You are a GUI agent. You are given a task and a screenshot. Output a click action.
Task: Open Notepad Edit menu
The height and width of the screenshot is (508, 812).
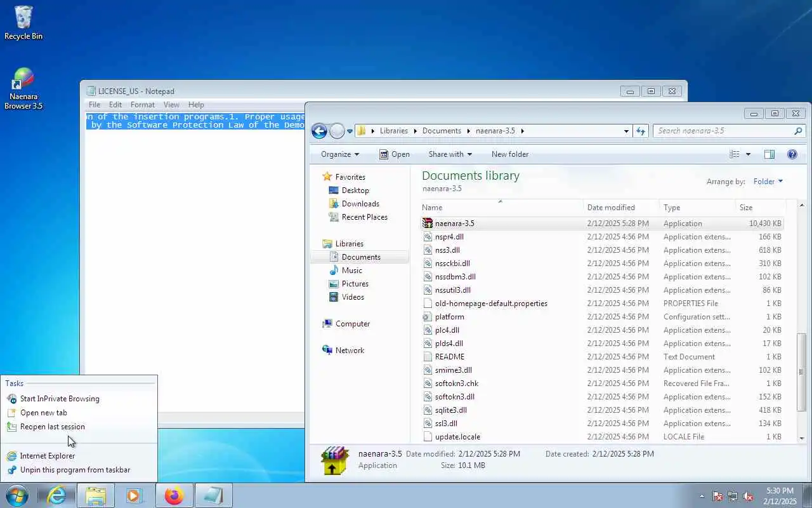click(x=115, y=105)
